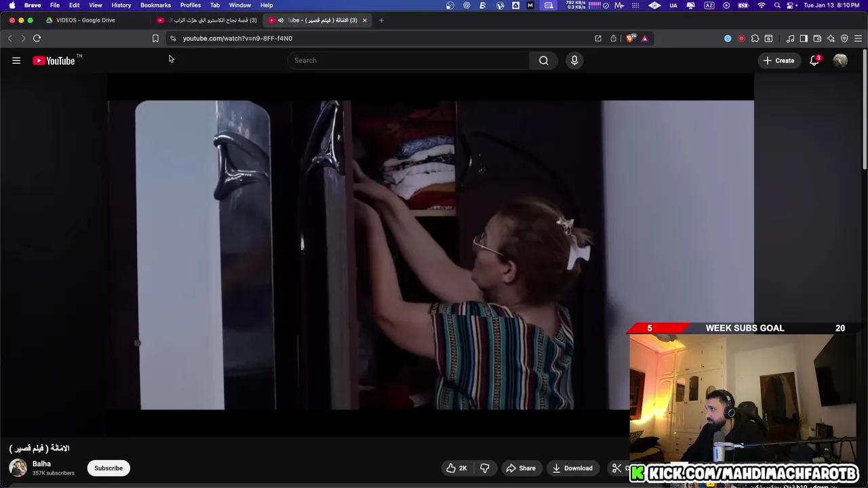Screen dimensions: 868x488
Task: Switch to the second YouTube tab
Action: click(207, 20)
